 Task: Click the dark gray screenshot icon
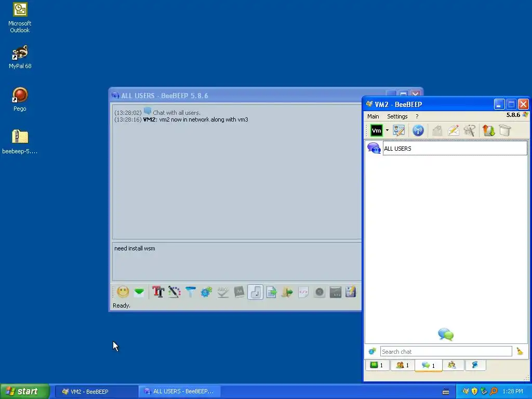(x=336, y=292)
